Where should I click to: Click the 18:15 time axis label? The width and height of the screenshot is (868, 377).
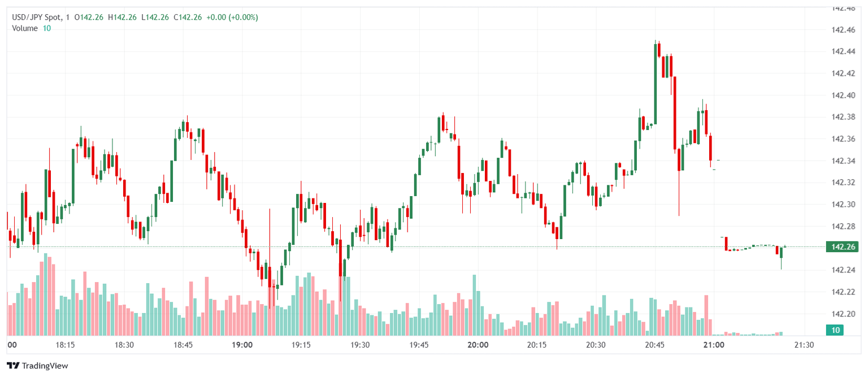65,345
